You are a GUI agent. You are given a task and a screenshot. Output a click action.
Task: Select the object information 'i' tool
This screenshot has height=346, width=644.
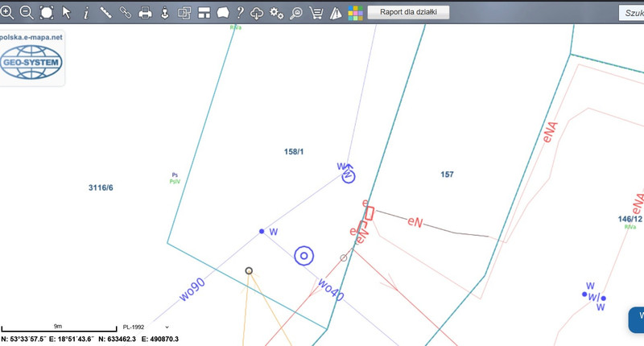coord(86,13)
